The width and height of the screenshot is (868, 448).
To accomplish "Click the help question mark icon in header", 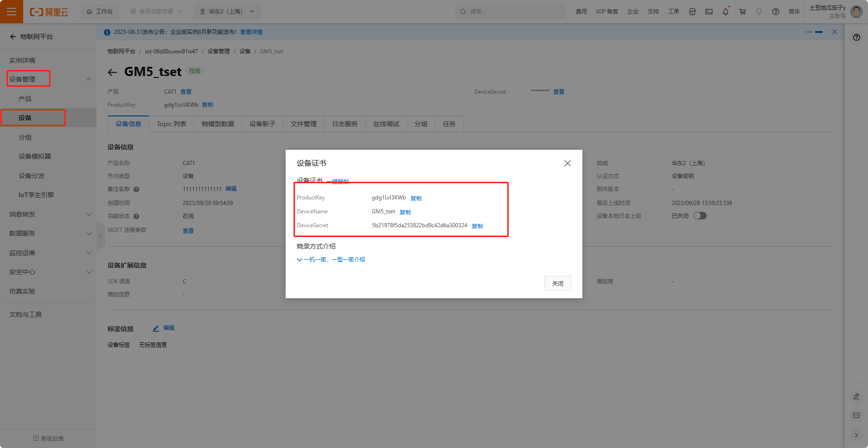I will point(775,12).
